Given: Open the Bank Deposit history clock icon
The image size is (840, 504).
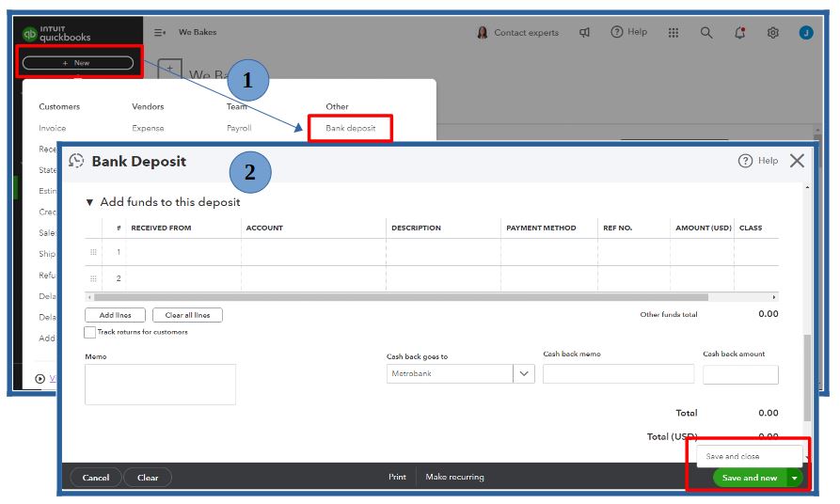Looking at the screenshot, I should click(x=76, y=161).
